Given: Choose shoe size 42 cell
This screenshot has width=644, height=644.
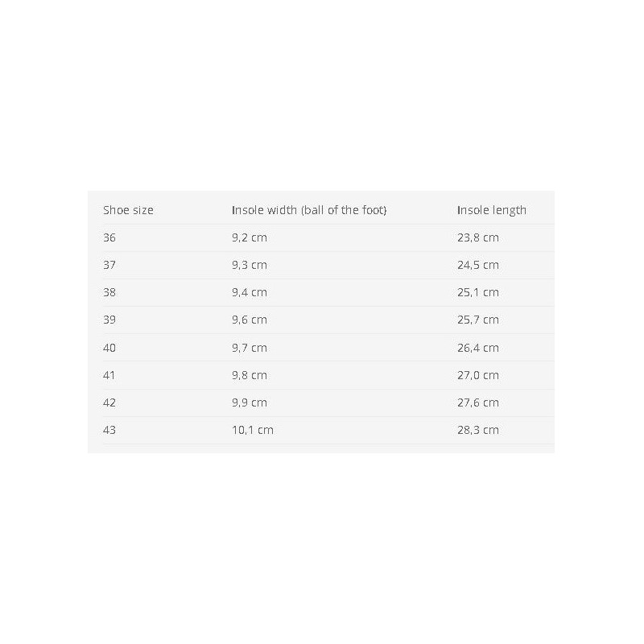Looking at the screenshot, I should [109, 402].
